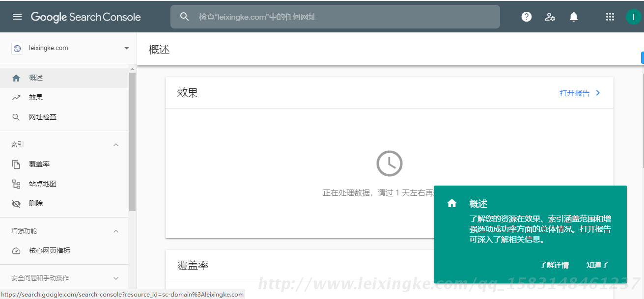
Task: Select 站点地图 in the sidebar
Action: [64, 184]
